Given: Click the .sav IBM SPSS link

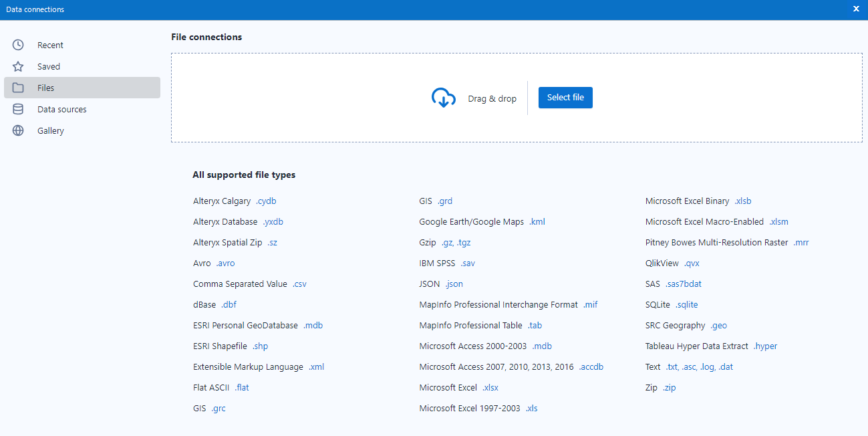Looking at the screenshot, I should [468, 263].
